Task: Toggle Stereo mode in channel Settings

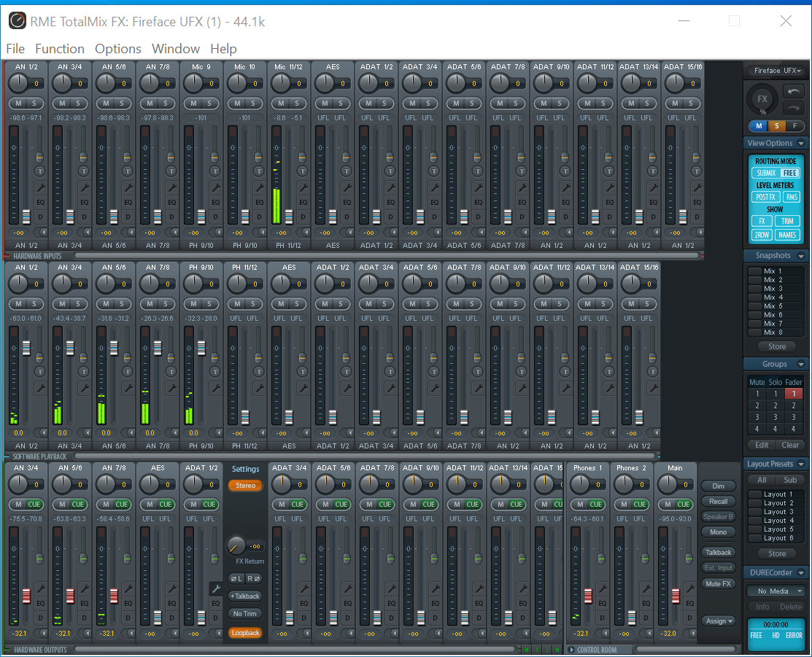Action: [245, 486]
